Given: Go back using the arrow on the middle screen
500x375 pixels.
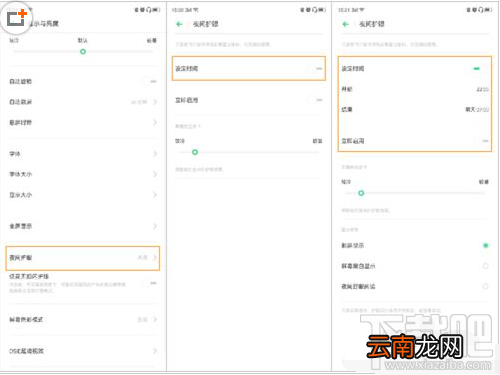Looking at the screenshot, I should pyautogui.click(x=179, y=24).
